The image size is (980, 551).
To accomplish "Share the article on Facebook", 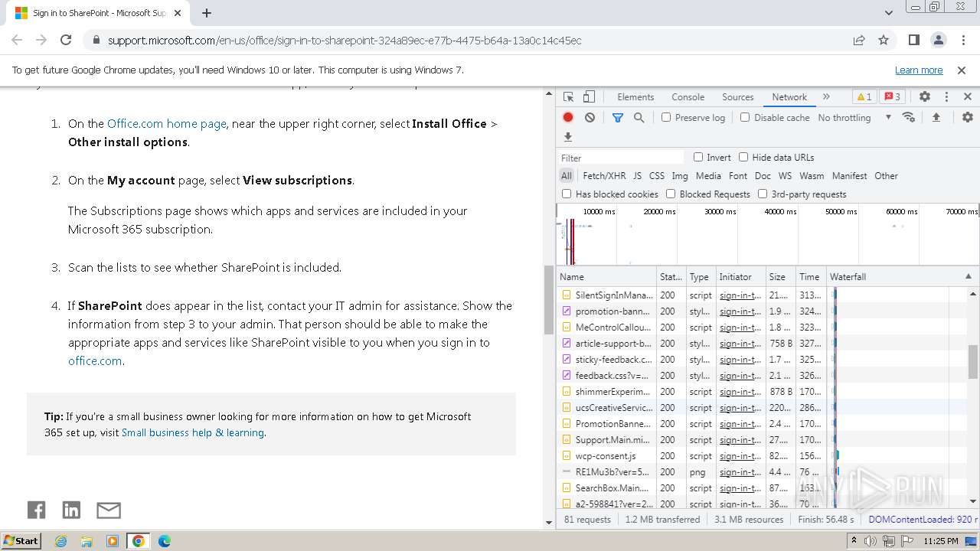I will 36,510.
